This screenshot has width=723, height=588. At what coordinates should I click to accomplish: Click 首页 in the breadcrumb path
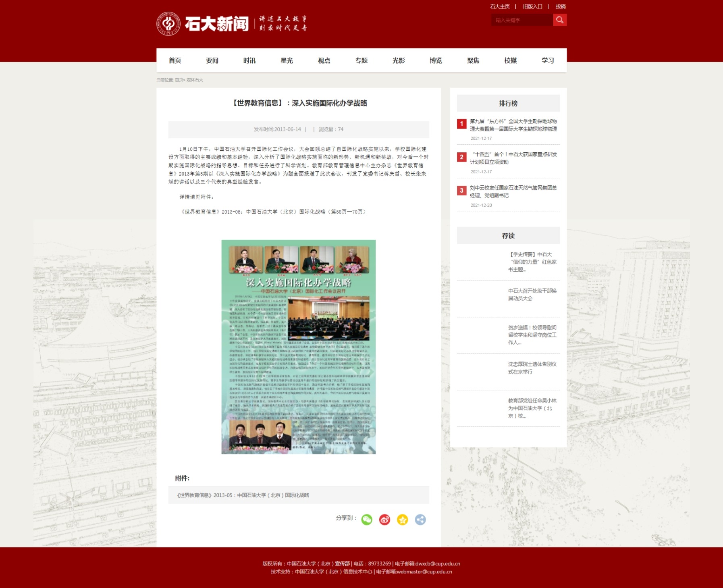[x=179, y=80]
